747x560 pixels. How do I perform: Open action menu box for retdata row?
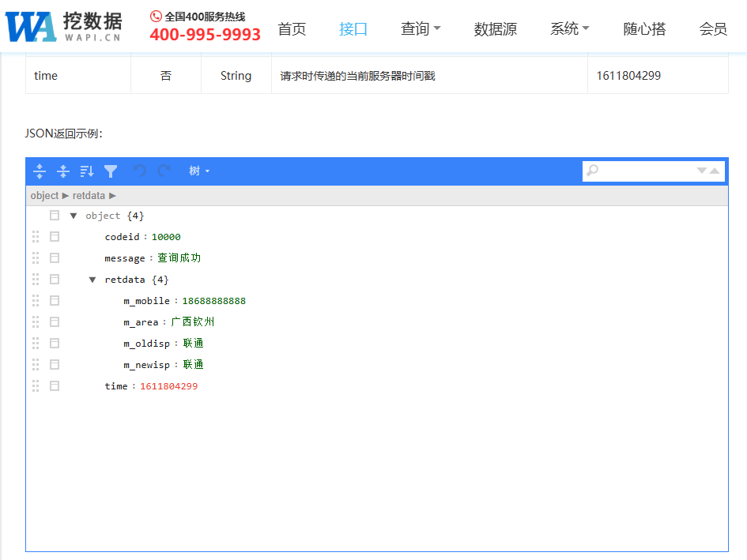click(55, 280)
